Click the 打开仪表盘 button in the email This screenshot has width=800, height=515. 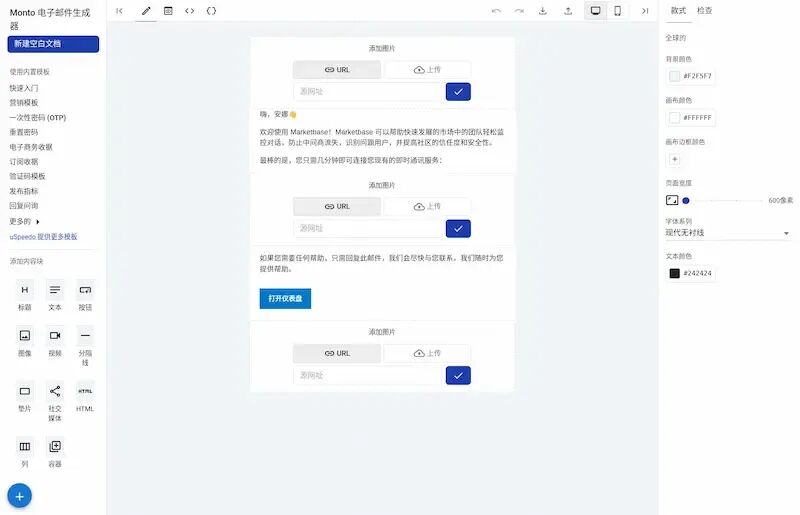click(285, 299)
